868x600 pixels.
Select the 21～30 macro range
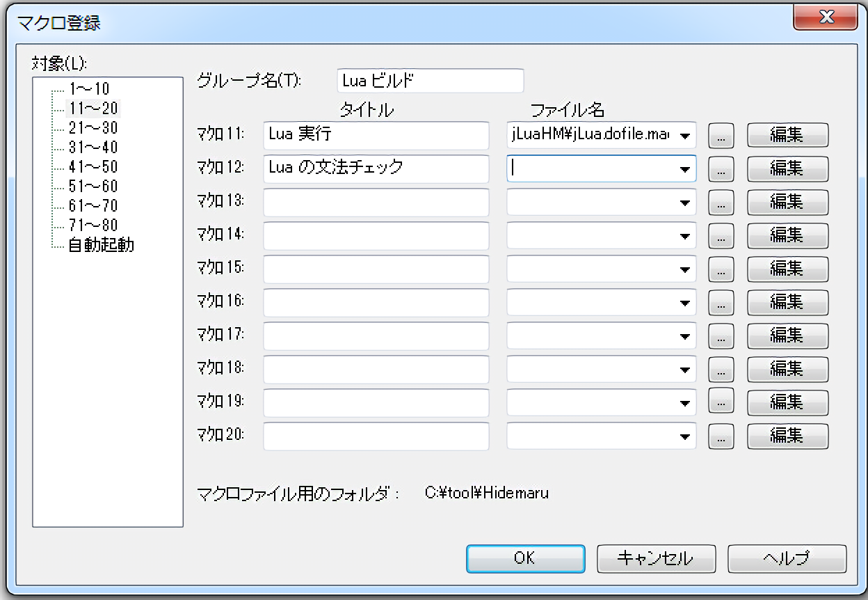click(93, 128)
